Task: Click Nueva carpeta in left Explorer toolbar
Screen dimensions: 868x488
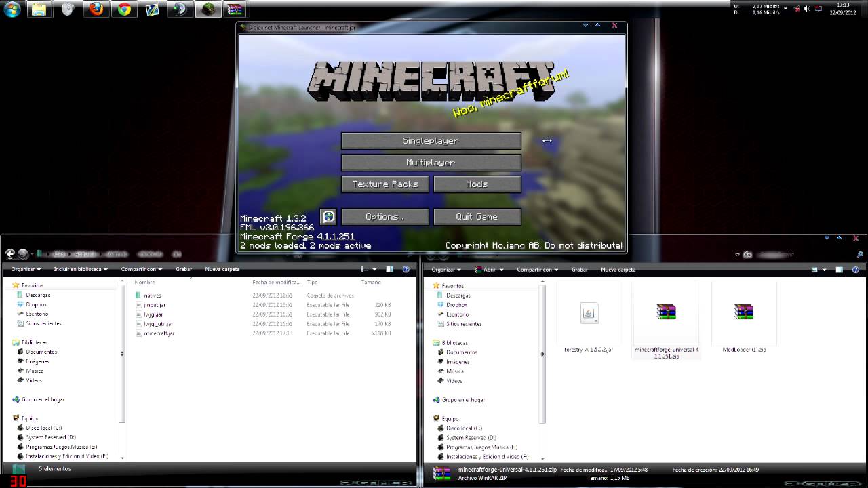Action: pos(222,269)
